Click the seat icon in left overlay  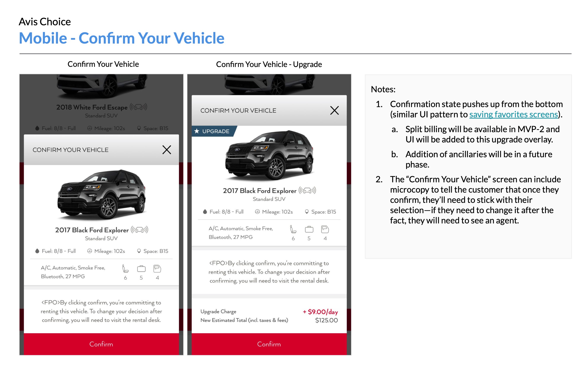[125, 269]
